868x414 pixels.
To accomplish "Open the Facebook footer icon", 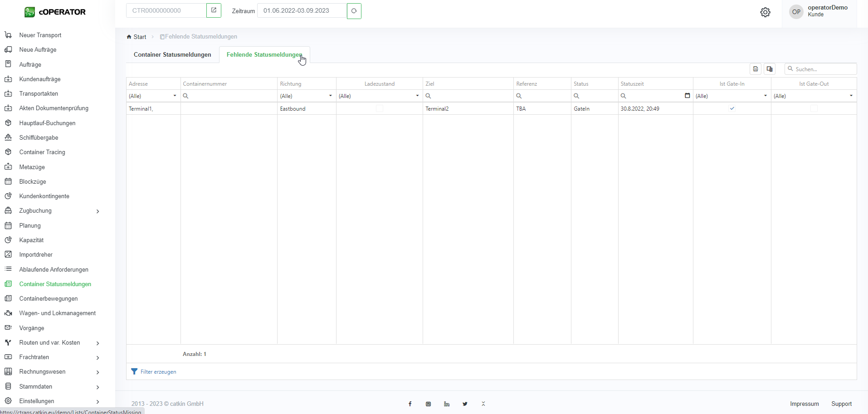I will (410, 404).
